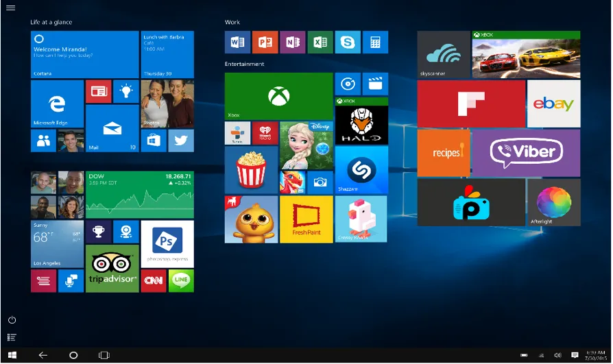Expand the hamburger menu
The height and width of the screenshot is (364, 613).
pyautogui.click(x=11, y=8)
